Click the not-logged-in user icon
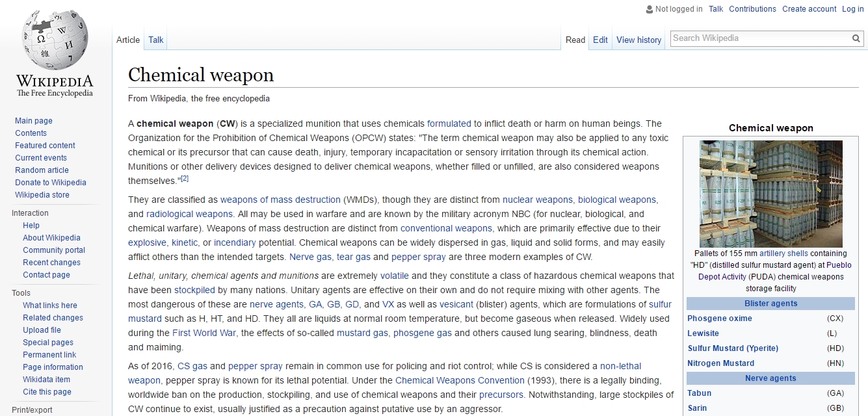 649,9
